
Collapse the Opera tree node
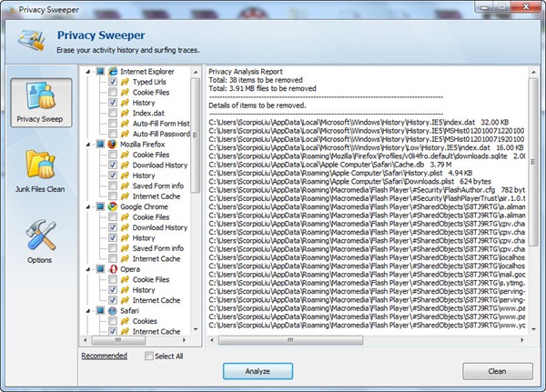87,269
